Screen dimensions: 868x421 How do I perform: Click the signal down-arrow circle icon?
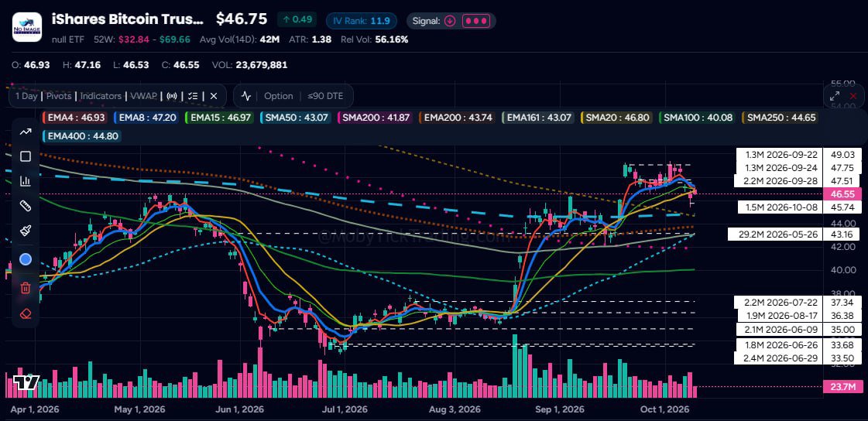coord(450,21)
